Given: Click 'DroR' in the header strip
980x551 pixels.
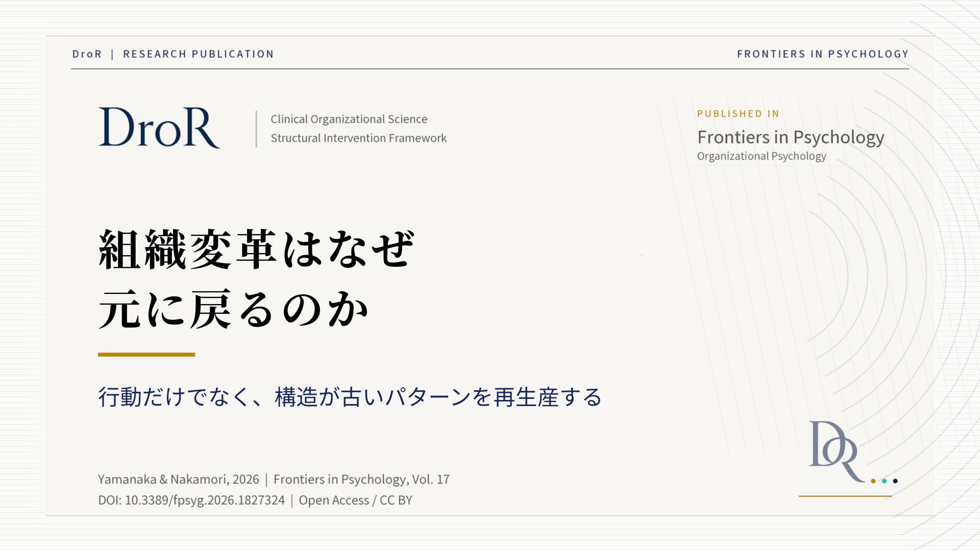Looking at the screenshot, I should (x=87, y=54).
